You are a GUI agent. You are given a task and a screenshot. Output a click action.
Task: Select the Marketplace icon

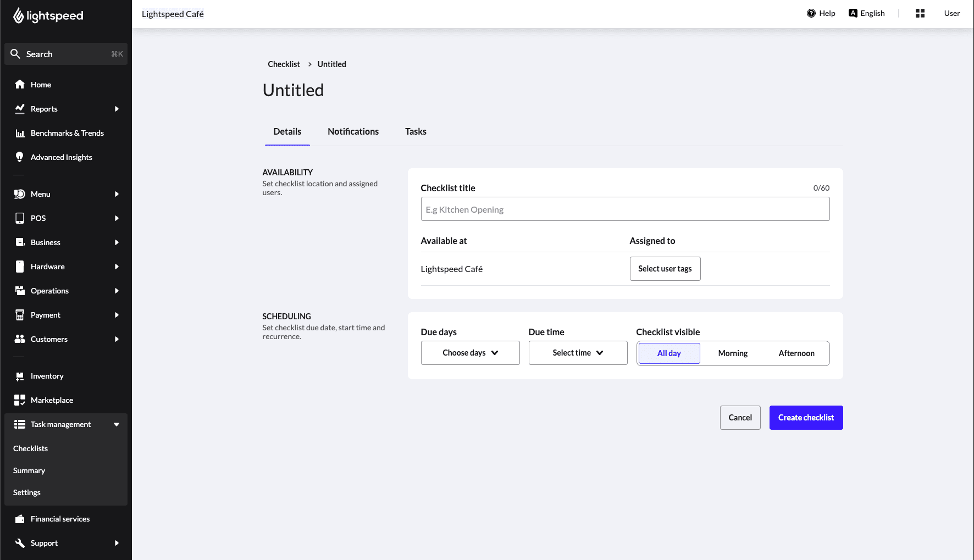pos(20,400)
